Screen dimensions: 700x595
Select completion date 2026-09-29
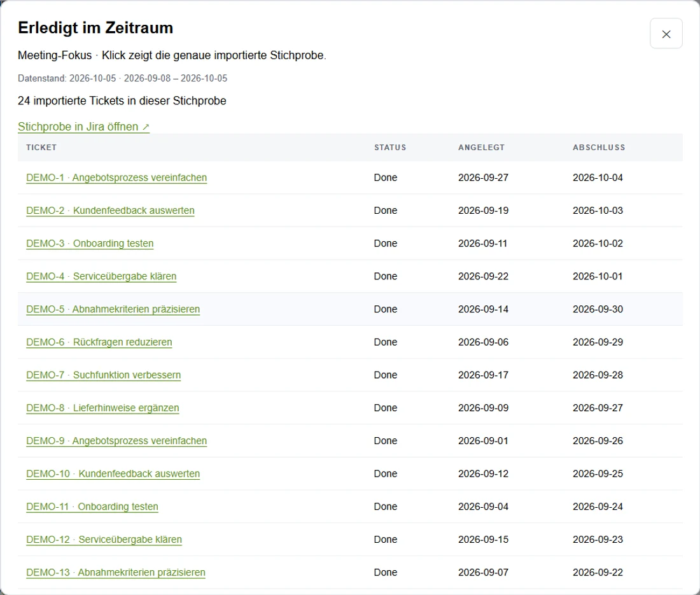[598, 342]
